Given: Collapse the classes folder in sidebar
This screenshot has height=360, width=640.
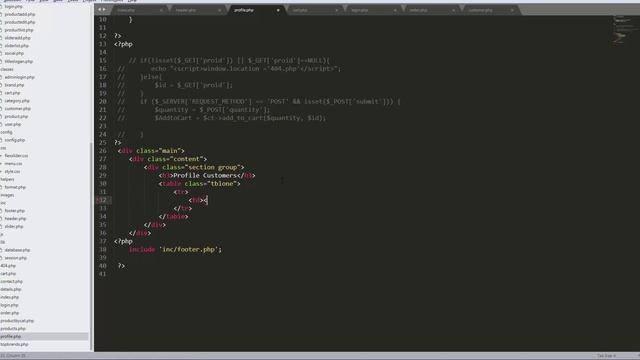Looking at the screenshot, I should click(x=7, y=69).
